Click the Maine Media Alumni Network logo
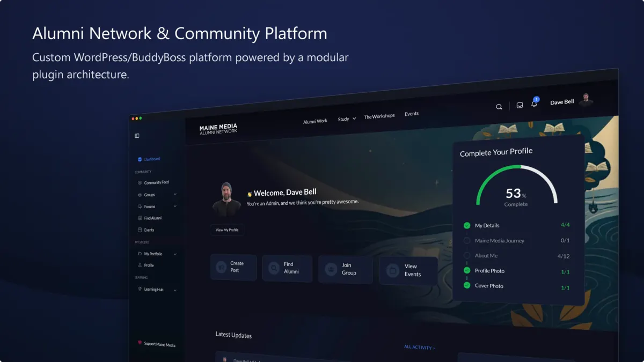 pyautogui.click(x=218, y=129)
